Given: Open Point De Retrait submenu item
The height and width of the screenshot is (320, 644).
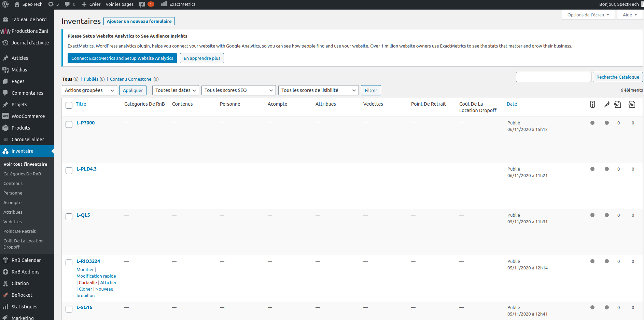Looking at the screenshot, I should (19, 231).
